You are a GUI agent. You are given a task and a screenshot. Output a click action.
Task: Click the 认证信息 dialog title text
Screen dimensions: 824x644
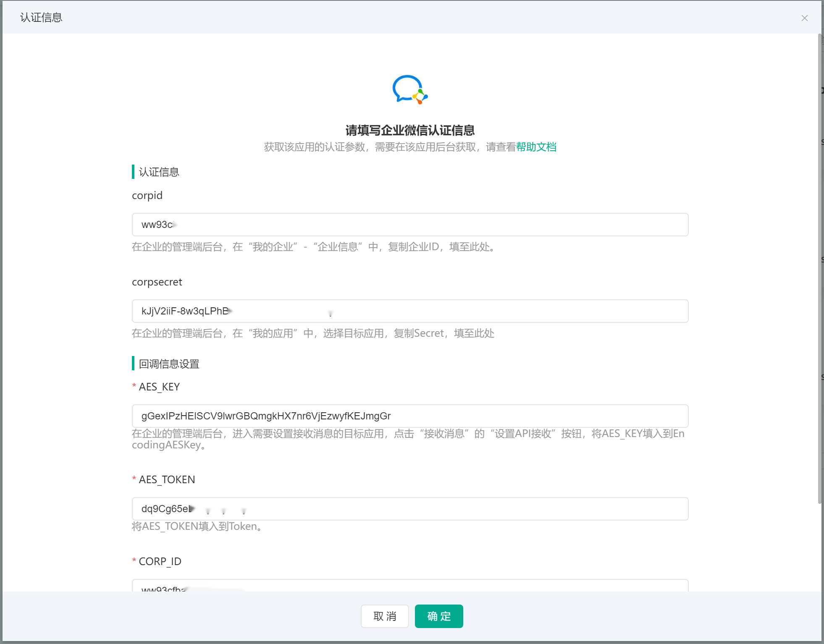[41, 18]
